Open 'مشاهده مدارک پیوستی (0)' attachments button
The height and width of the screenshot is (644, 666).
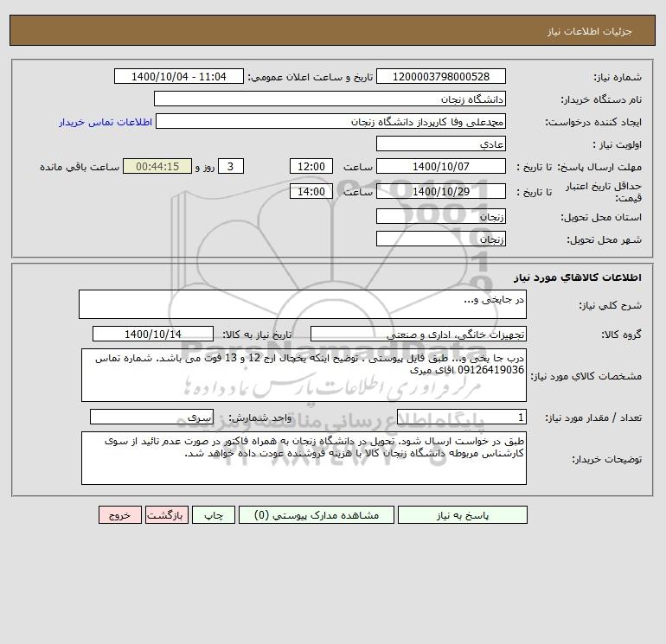317,515
